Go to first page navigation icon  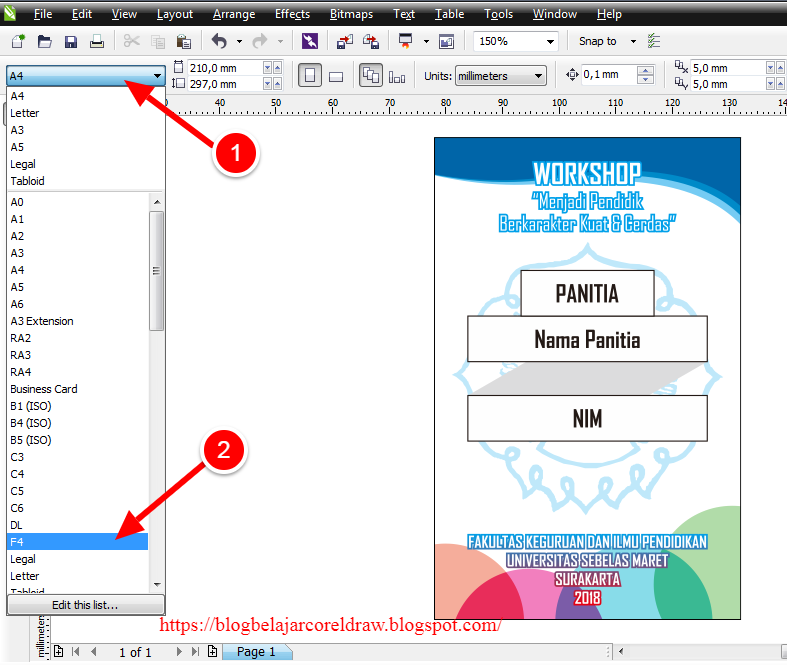(76, 651)
